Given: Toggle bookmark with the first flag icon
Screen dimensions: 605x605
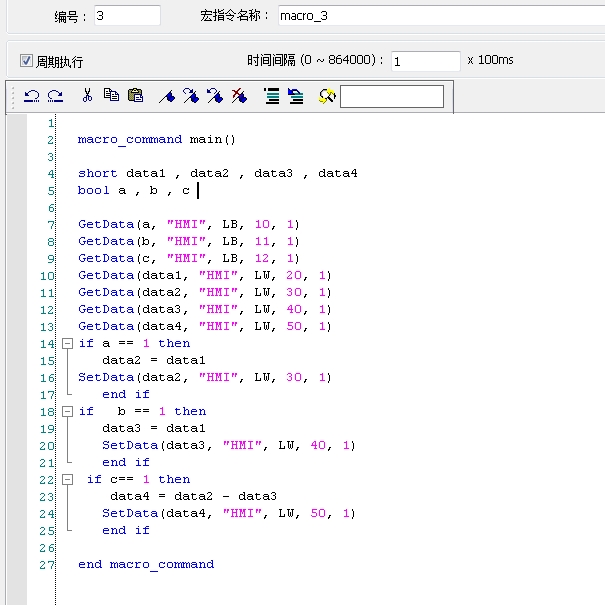Looking at the screenshot, I should tap(167, 96).
